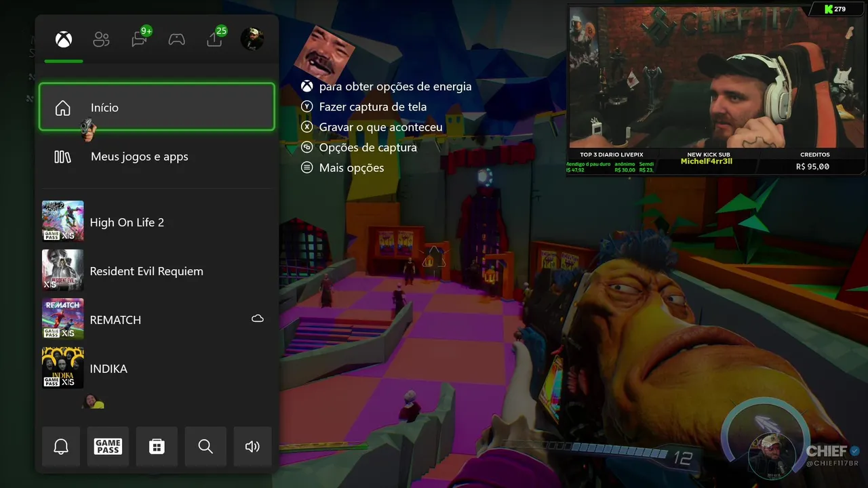Click the home house icon beside Início

62,108
